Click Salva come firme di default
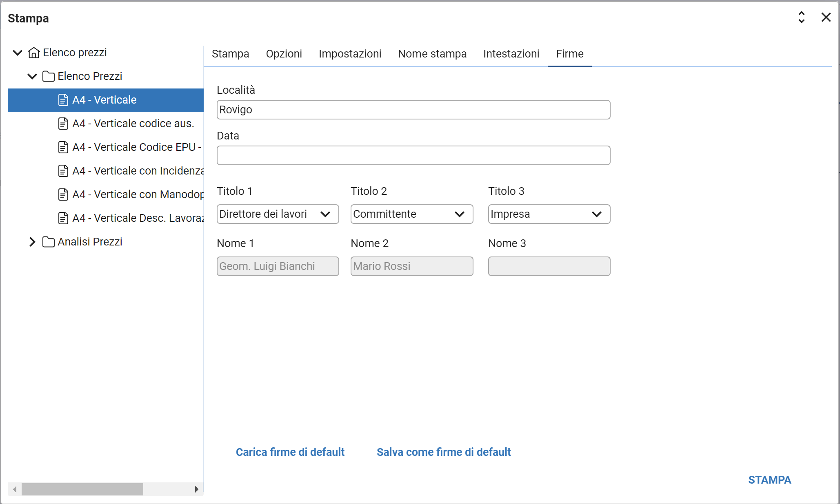The image size is (840, 504). 444,452
